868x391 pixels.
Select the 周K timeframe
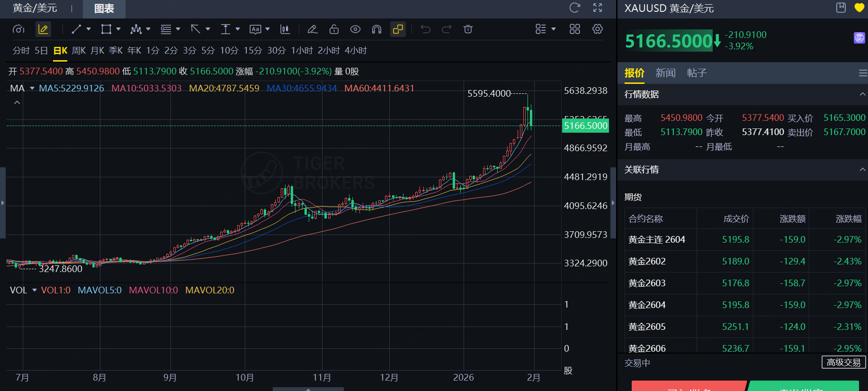[79, 51]
